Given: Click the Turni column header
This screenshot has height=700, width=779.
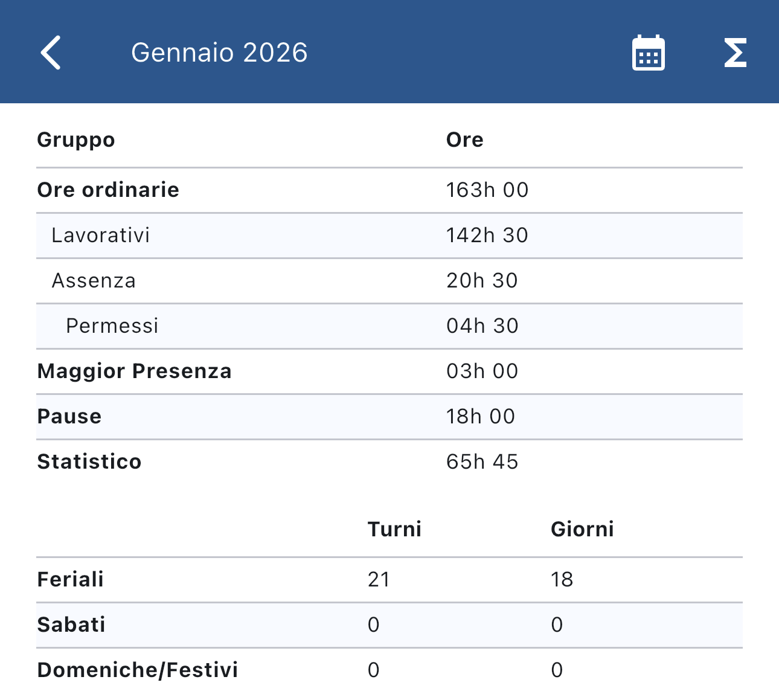Looking at the screenshot, I should pyautogui.click(x=394, y=530).
